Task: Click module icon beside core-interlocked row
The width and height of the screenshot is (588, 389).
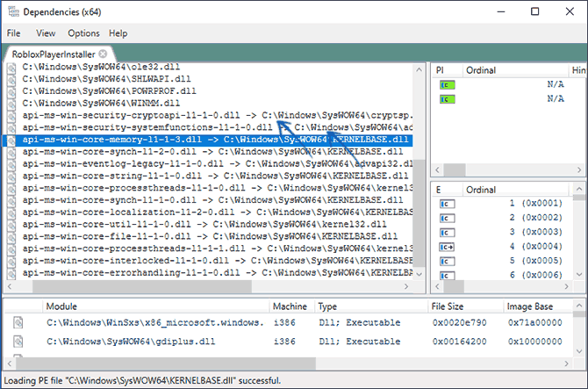Action: click(11, 261)
